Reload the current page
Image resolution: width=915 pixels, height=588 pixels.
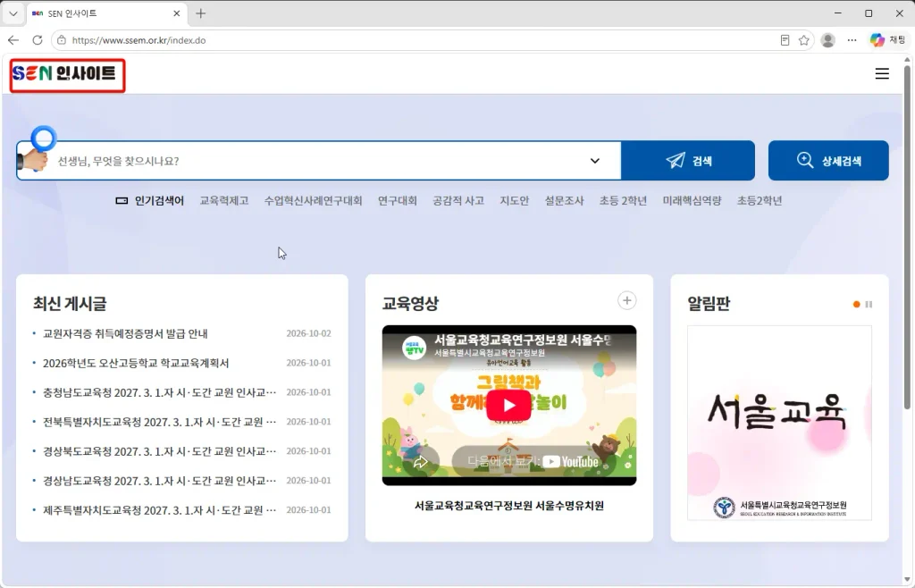click(x=38, y=40)
